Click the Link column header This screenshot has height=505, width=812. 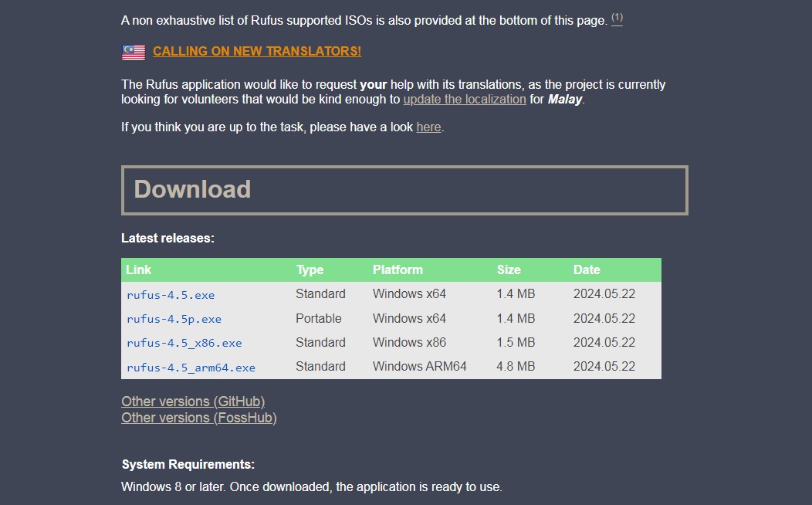tap(138, 269)
